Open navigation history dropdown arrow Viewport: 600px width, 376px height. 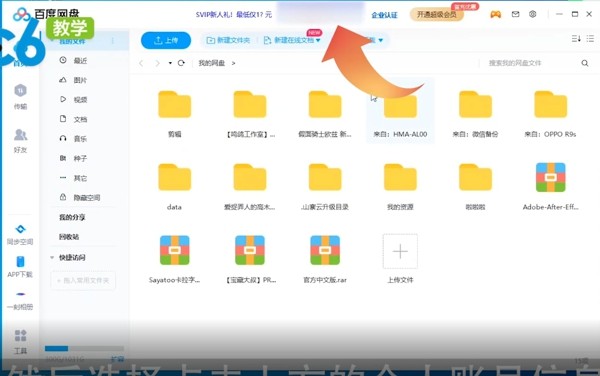pos(170,63)
